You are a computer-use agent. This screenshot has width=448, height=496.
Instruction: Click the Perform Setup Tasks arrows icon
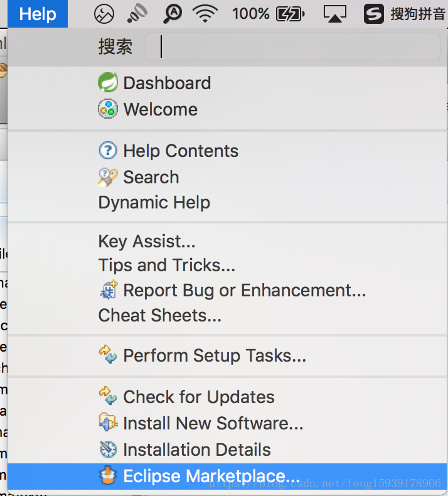pos(108,354)
